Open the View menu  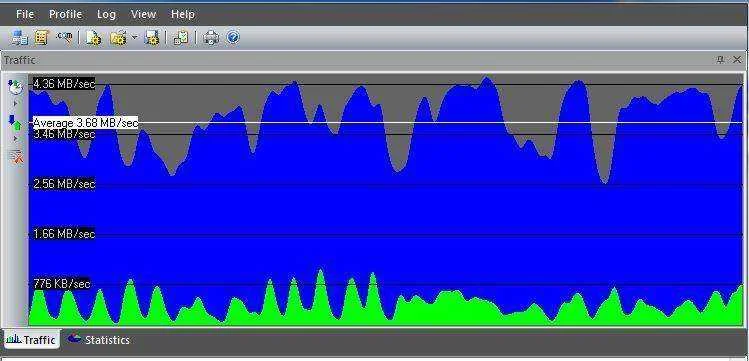point(143,14)
